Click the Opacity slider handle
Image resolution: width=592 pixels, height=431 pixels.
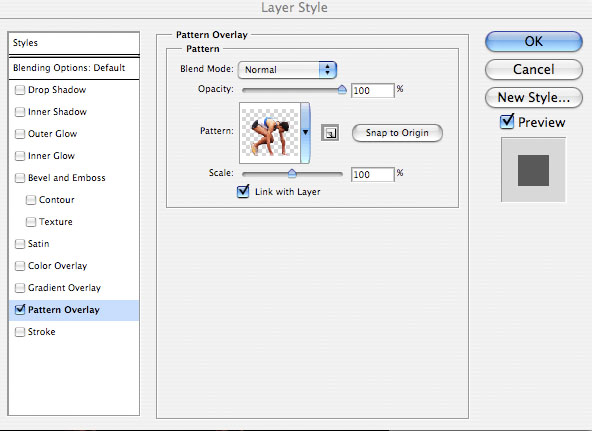(x=342, y=90)
